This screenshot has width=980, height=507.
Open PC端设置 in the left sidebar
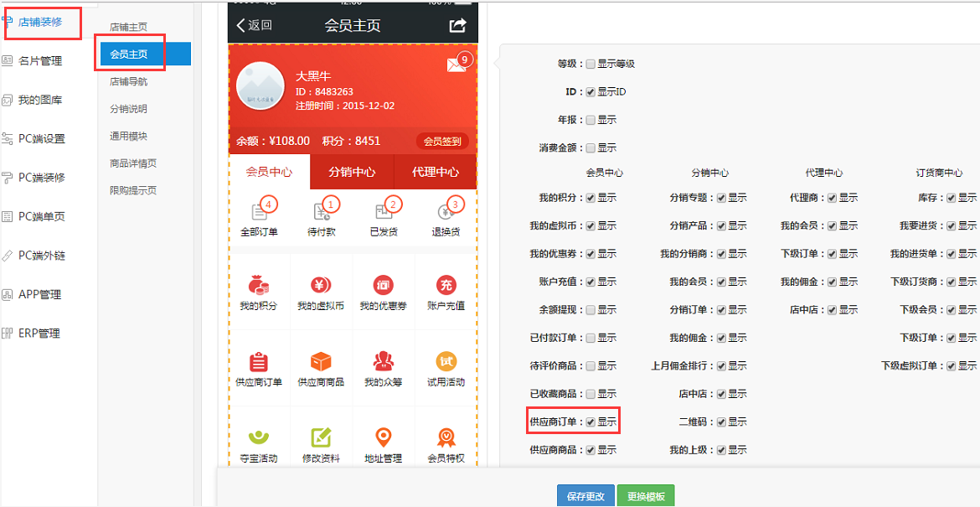(x=42, y=139)
